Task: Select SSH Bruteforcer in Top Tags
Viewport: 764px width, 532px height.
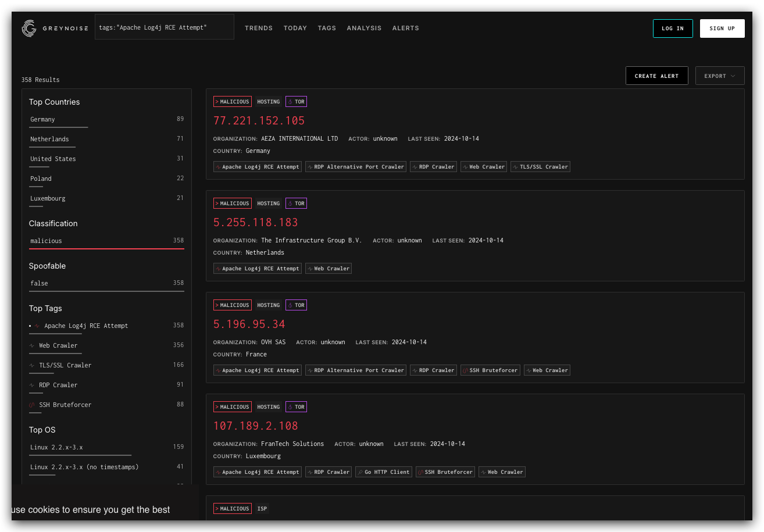Action: 107,405
